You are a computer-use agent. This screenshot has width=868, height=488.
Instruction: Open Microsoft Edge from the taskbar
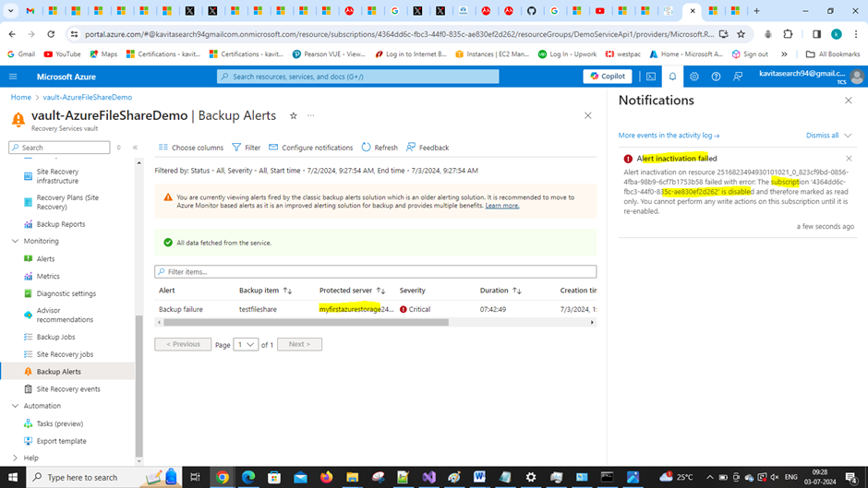pyautogui.click(x=248, y=477)
